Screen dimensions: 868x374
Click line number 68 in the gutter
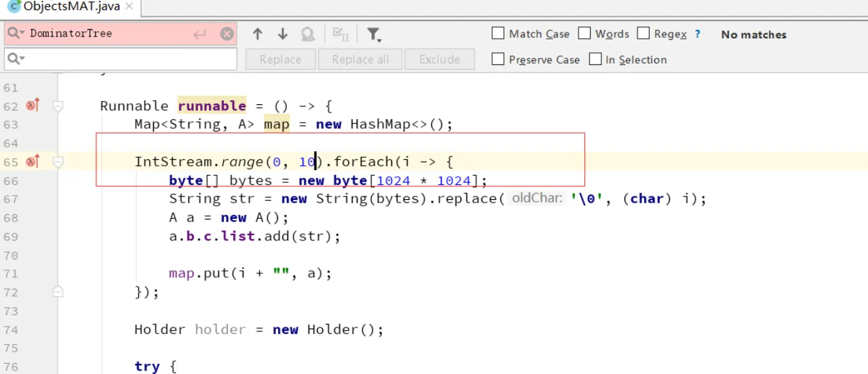[10, 217]
